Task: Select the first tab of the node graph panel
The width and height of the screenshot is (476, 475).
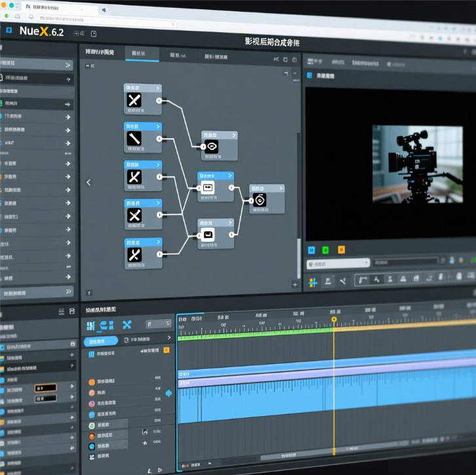Action: 100,52
